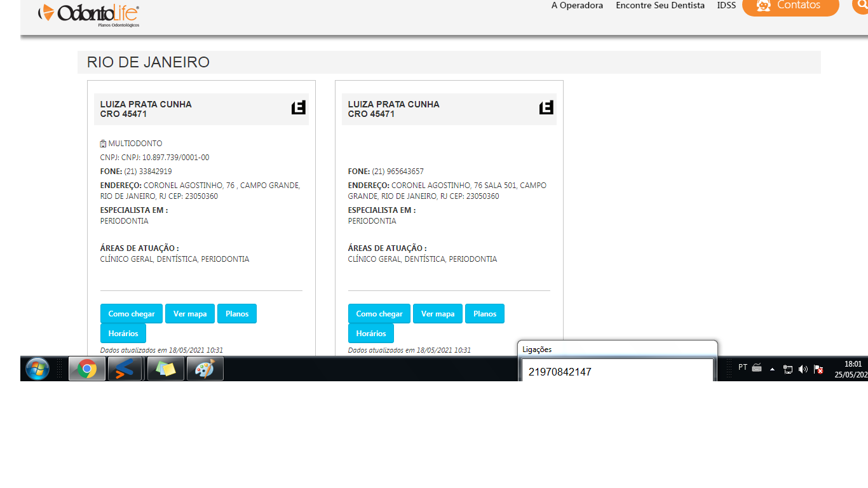Click the blue and orange chevron taskbar icon
This screenshot has width=868, height=488.
(x=125, y=369)
